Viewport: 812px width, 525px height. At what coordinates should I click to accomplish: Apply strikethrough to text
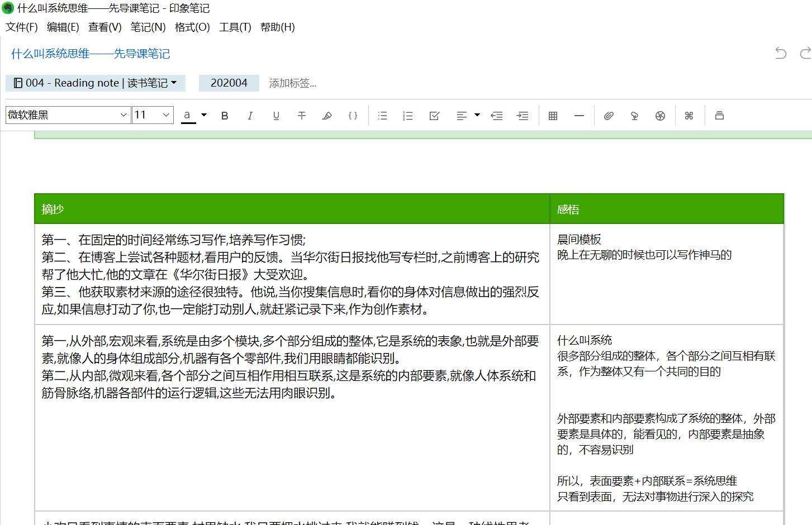302,116
